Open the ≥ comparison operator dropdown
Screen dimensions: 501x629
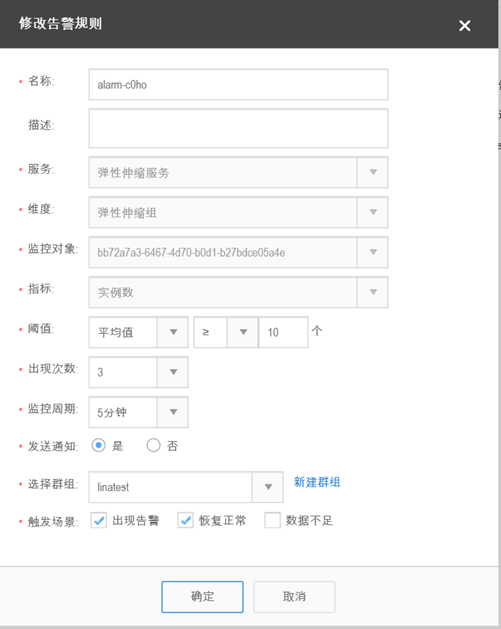[x=243, y=332]
